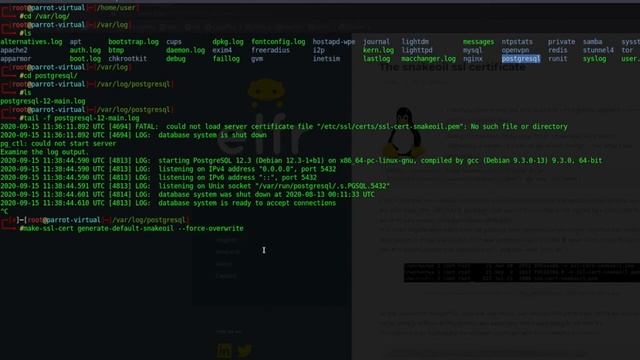Click 'bootstrap.log' in the listing
The width and height of the screenshot is (640, 360).
click(133, 42)
